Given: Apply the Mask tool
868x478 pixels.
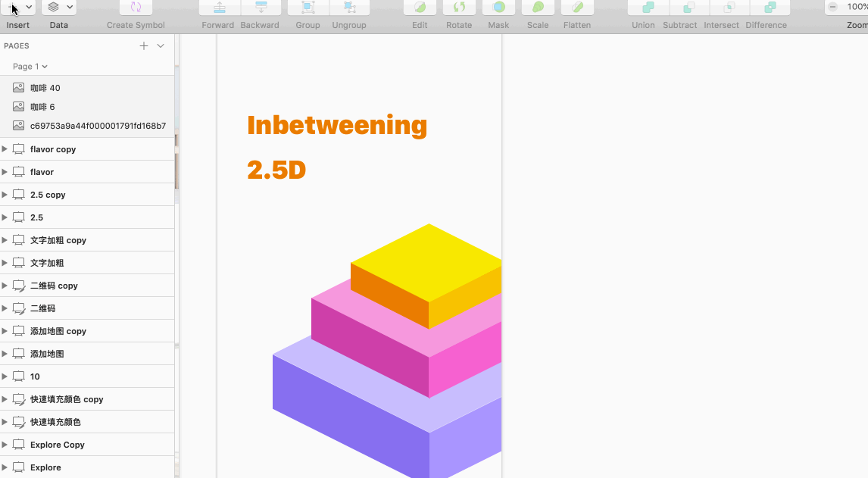Looking at the screenshot, I should pyautogui.click(x=498, y=8).
